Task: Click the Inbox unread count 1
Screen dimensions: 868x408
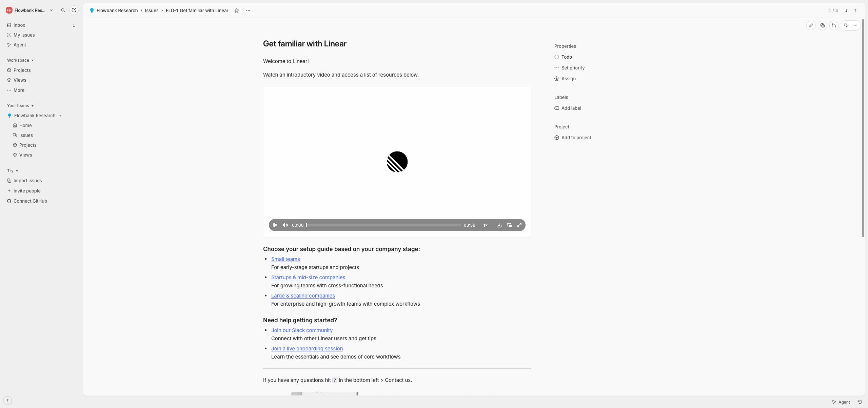Action: [74, 25]
